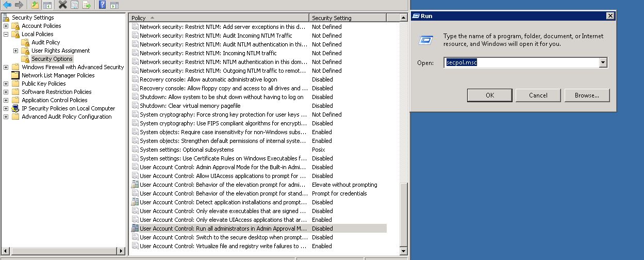This screenshot has width=644, height=260.
Task: Go back with the blue Back arrow
Action: click(x=7, y=5)
